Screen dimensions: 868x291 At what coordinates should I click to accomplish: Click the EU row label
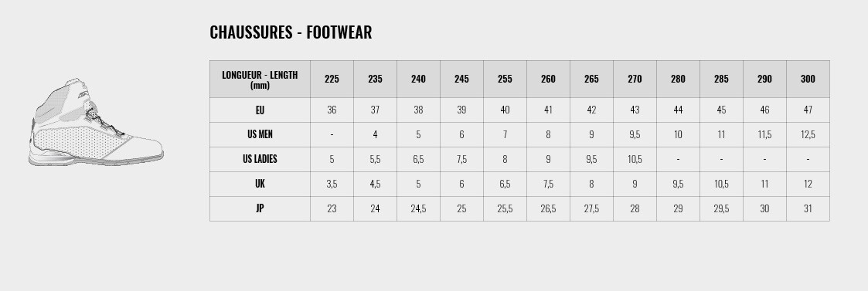pos(260,110)
